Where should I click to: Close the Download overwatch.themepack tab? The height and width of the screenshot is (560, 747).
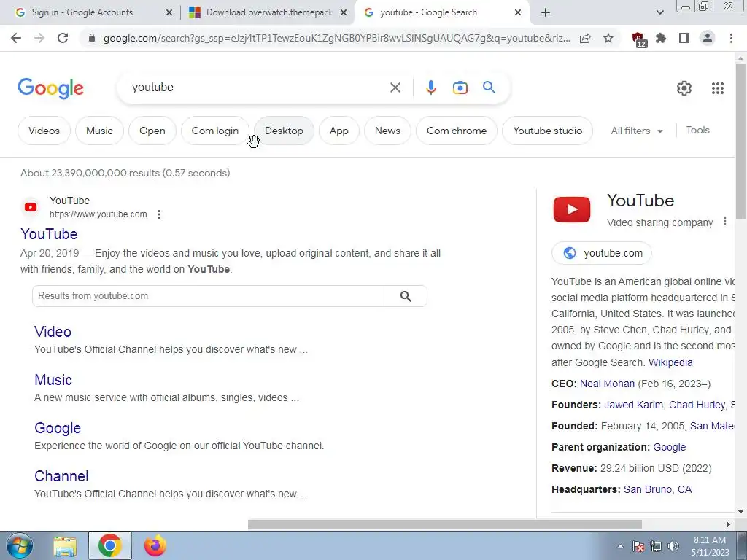click(x=344, y=13)
